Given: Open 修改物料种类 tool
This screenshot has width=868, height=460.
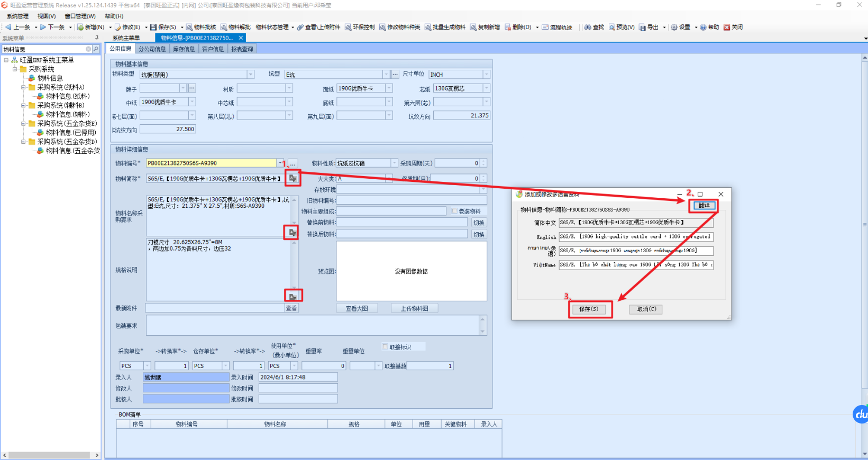Looking at the screenshot, I should click(400, 27).
